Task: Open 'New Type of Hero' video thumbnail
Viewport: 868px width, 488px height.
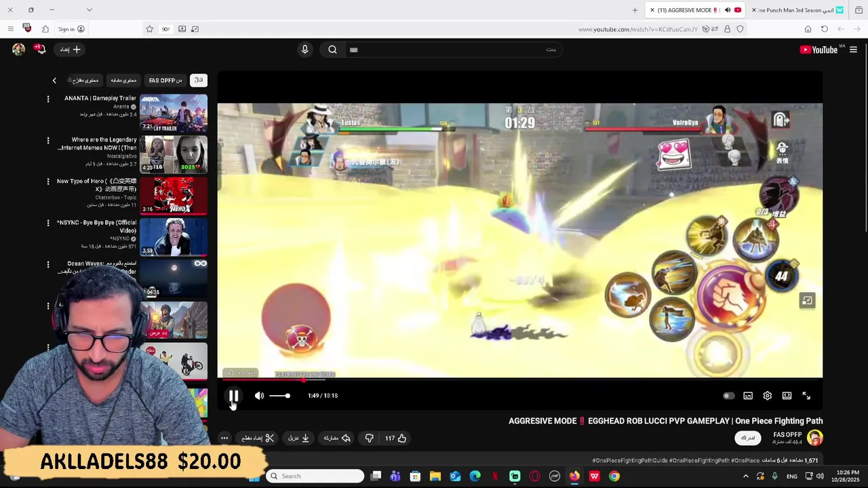Action: [x=174, y=195]
